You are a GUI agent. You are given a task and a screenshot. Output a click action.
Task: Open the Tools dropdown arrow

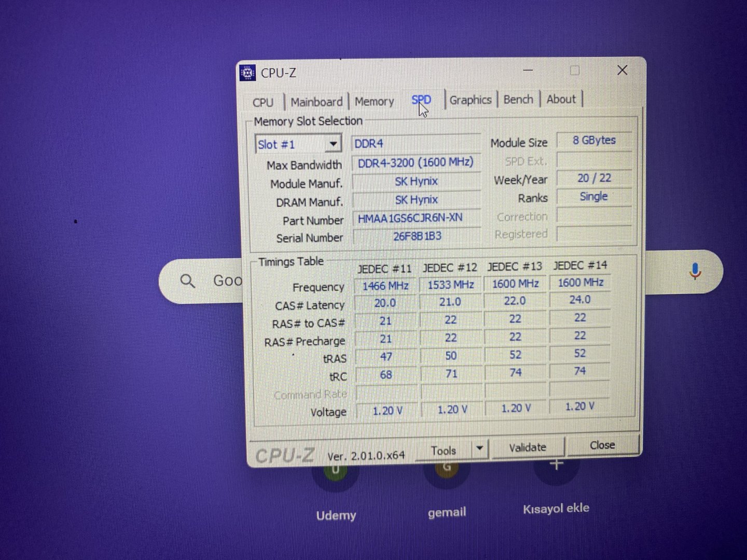click(x=479, y=449)
